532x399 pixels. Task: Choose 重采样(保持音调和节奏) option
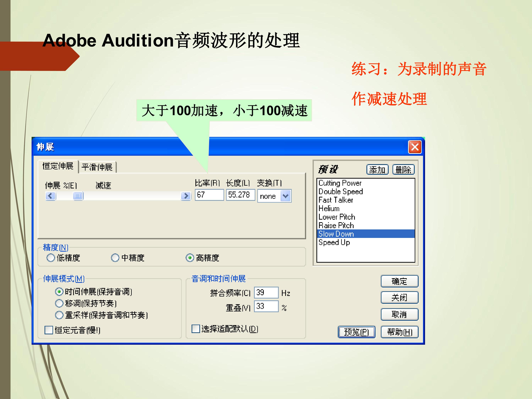59,315
